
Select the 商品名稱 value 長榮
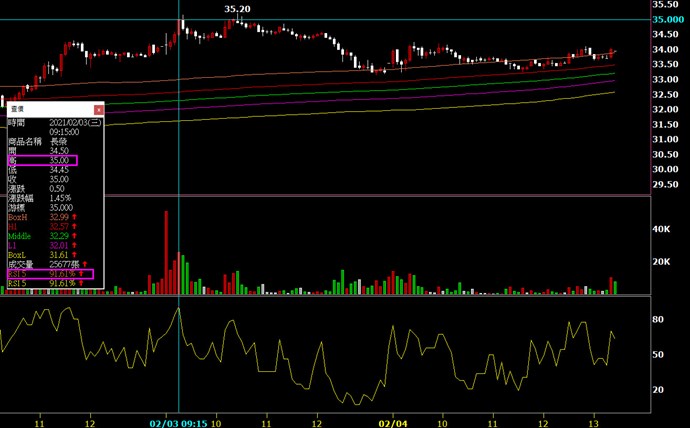[x=59, y=142]
